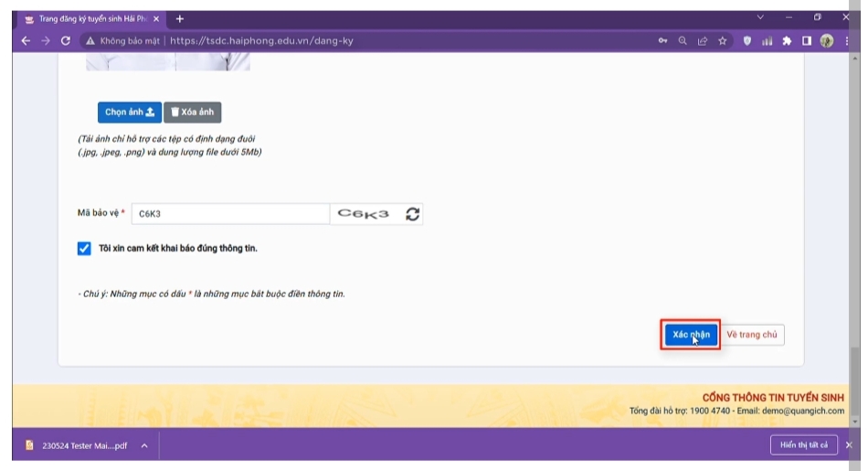The width and height of the screenshot is (868, 471).
Task: Reload the registration page
Action: (x=66, y=40)
